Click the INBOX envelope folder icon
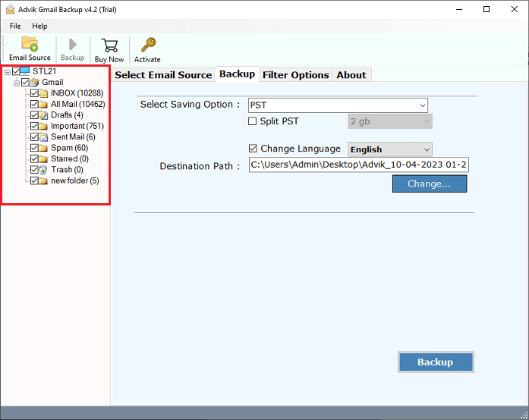This screenshot has width=529, height=420. point(43,93)
